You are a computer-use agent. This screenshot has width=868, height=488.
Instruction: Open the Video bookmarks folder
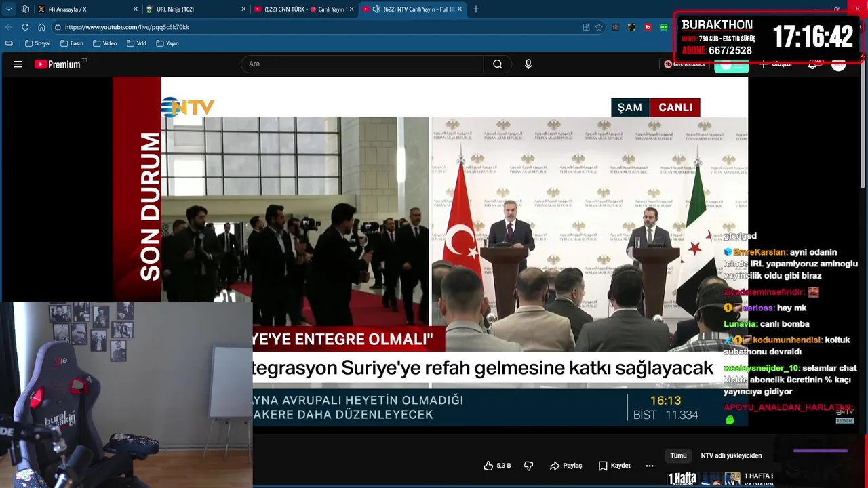(105, 43)
